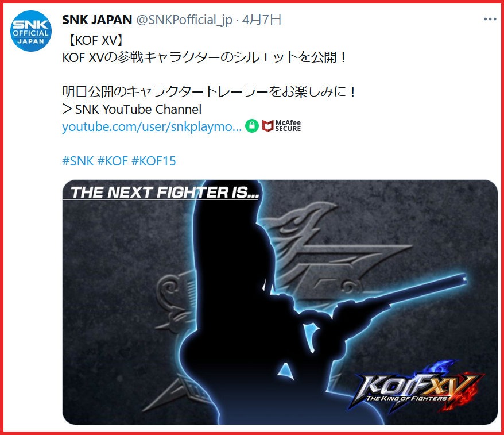Click the green lock security icon
Screen dimensions: 504x435
pos(252,126)
